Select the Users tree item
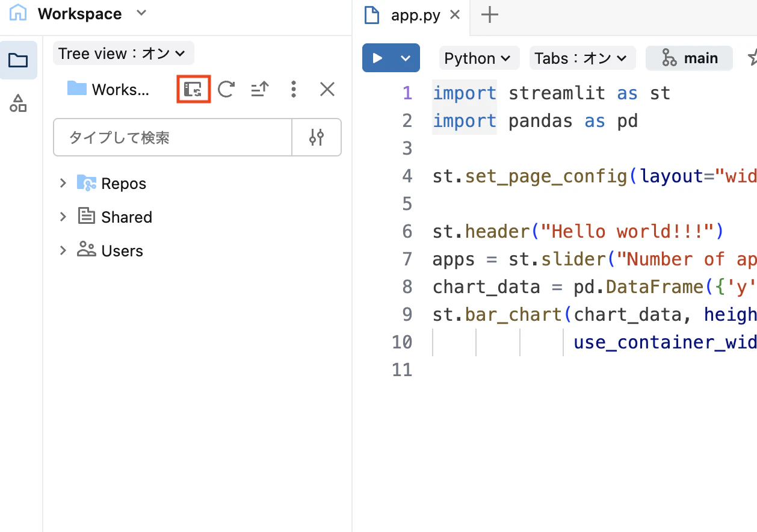Viewport: 757px width, 532px height. [110, 250]
